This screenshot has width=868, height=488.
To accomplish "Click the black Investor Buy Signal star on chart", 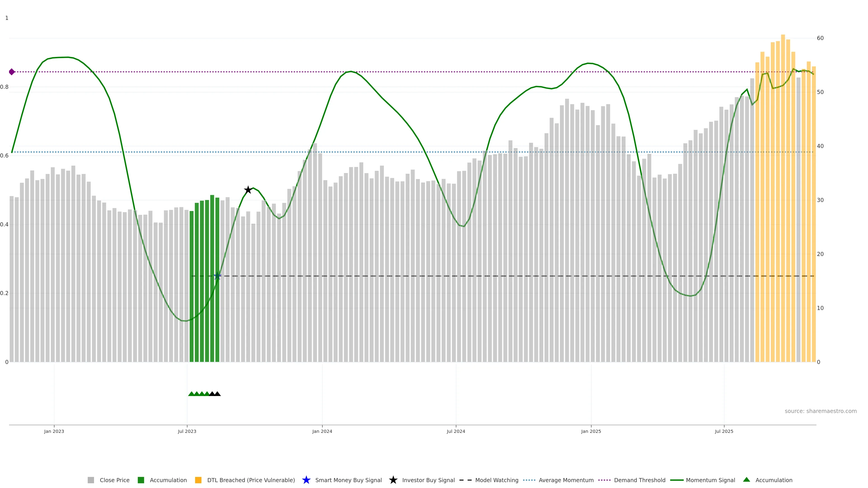I will tap(248, 190).
